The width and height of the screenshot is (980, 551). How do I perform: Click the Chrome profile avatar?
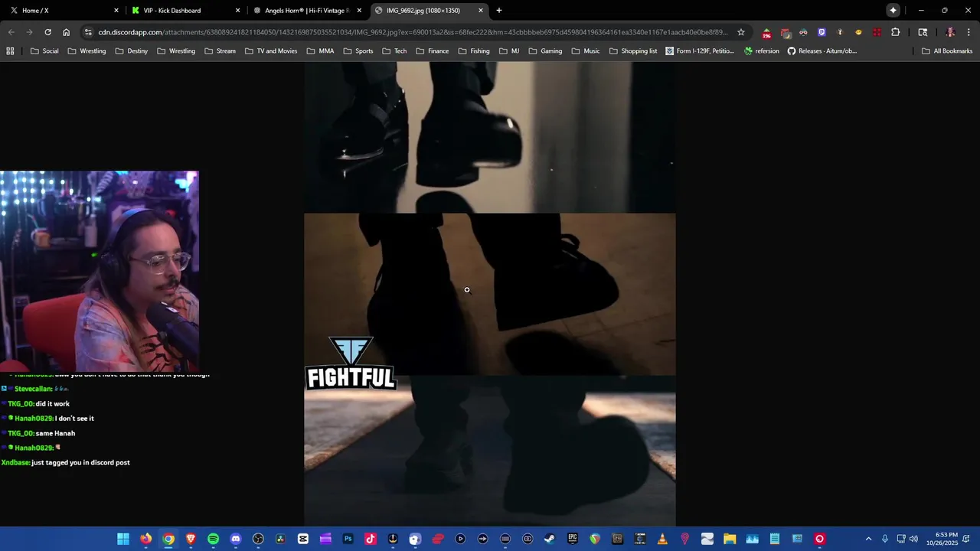(950, 32)
